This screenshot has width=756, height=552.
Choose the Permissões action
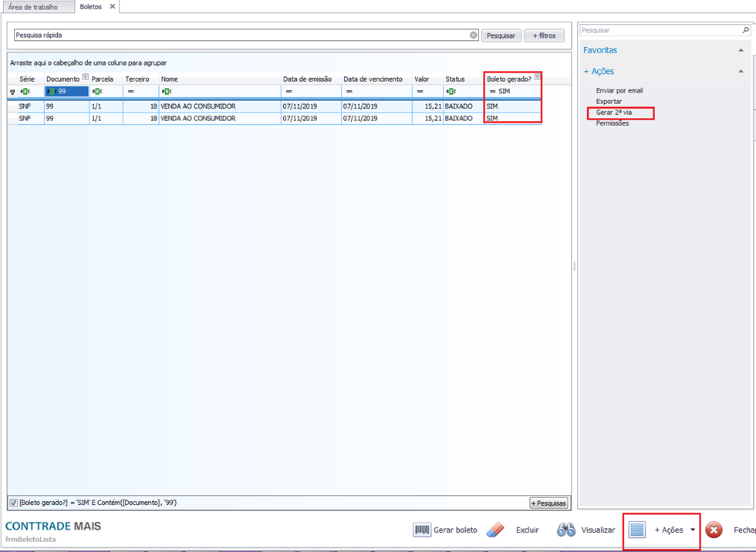(613, 123)
